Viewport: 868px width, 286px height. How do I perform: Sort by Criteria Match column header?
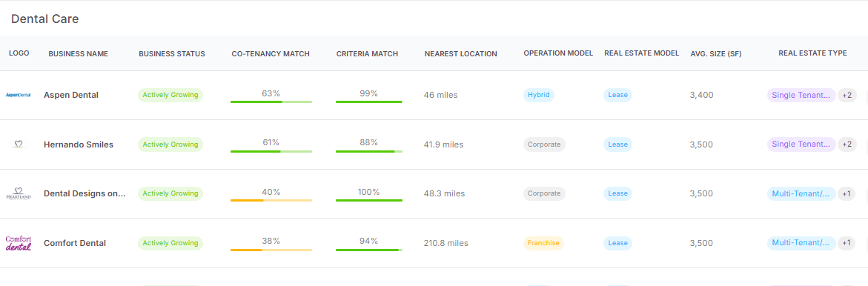367,53
